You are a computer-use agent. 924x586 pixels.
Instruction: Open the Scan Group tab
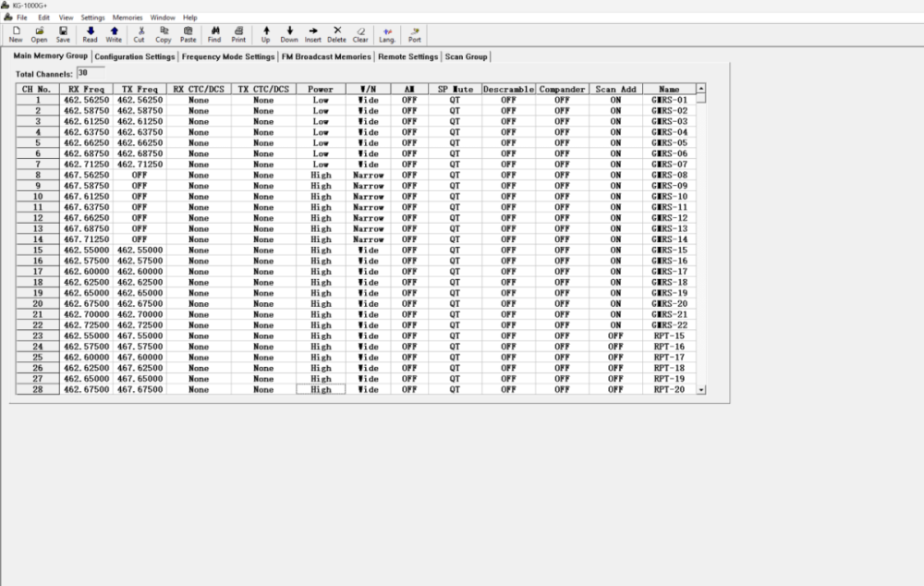466,56
